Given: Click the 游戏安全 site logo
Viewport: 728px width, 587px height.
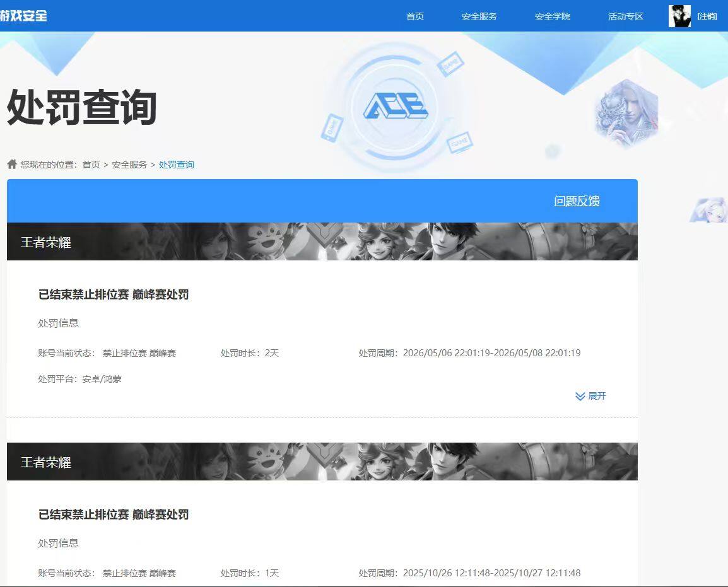Looking at the screenshot, I should 24,16.
